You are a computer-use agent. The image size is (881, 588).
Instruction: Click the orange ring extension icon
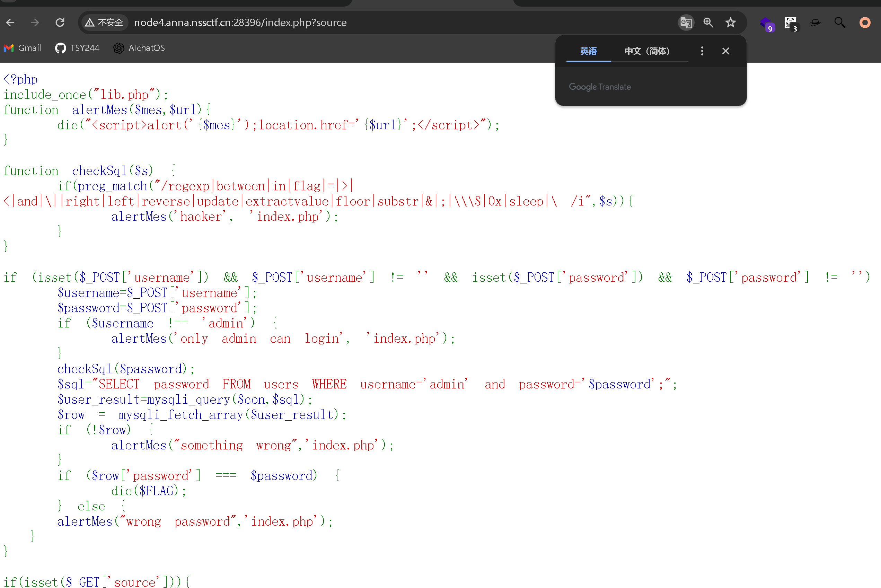coord(865,23)
